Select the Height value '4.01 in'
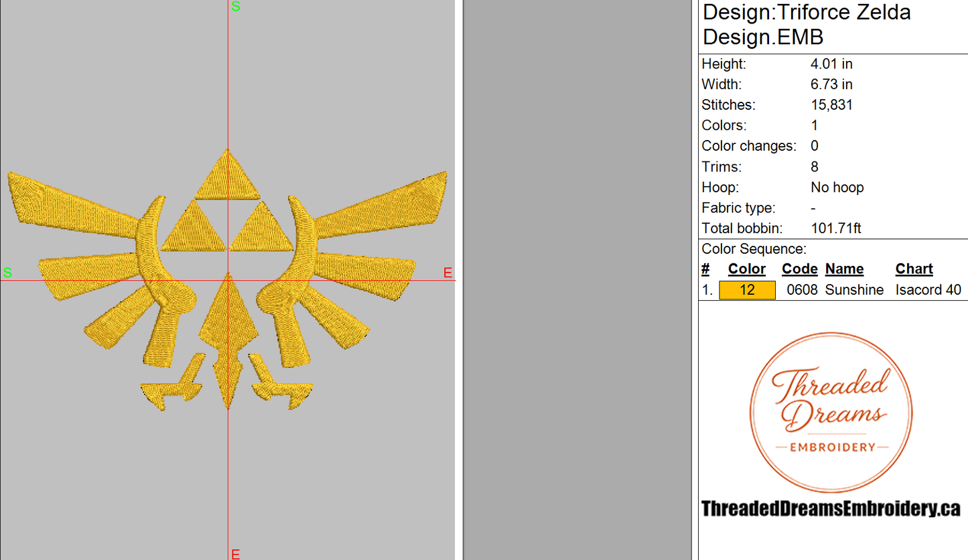 [x=831, y=64]
